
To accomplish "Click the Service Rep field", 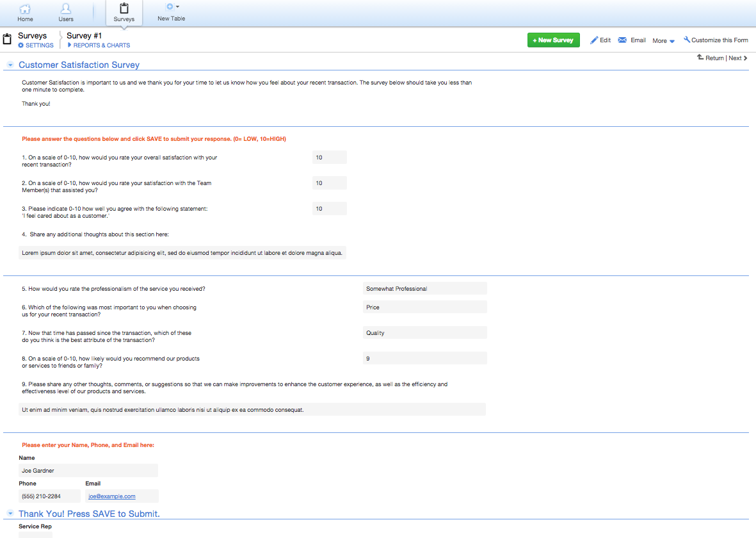I will point(35,534).
